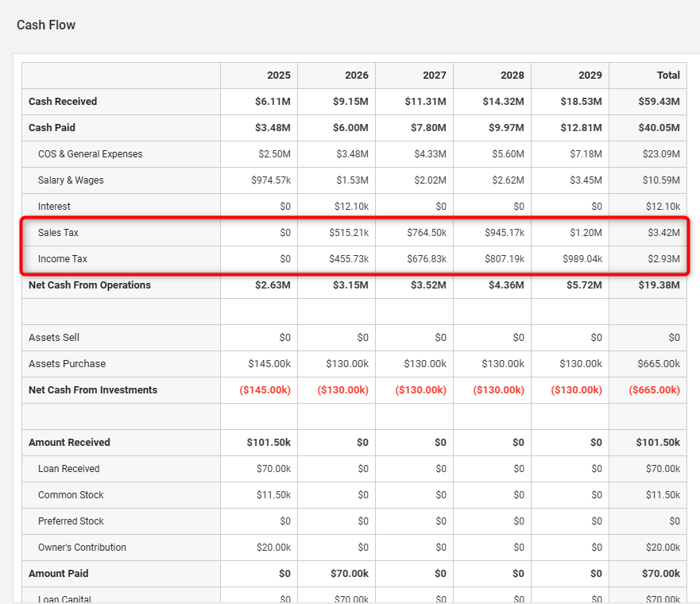Select Assets Purchase 2025 value $145.00k

pos(269,364)
